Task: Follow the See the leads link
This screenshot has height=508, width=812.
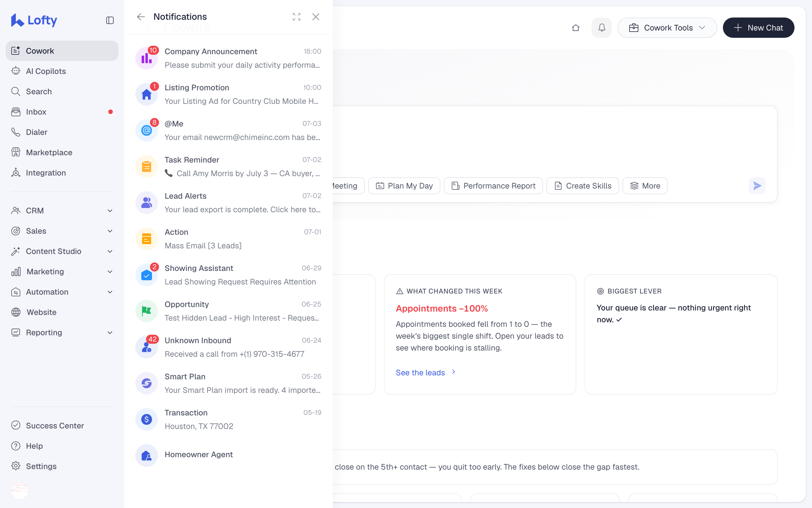Action: (x=425, y=373)
